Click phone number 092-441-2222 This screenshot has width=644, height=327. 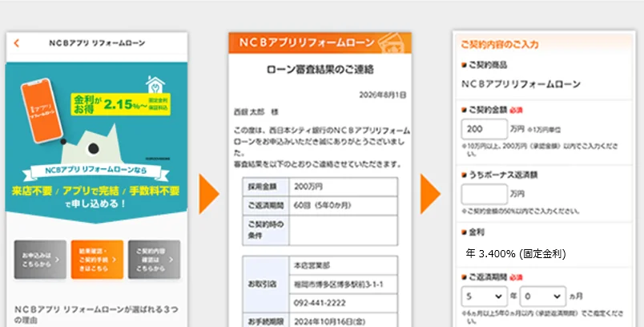tap(320, 303)
